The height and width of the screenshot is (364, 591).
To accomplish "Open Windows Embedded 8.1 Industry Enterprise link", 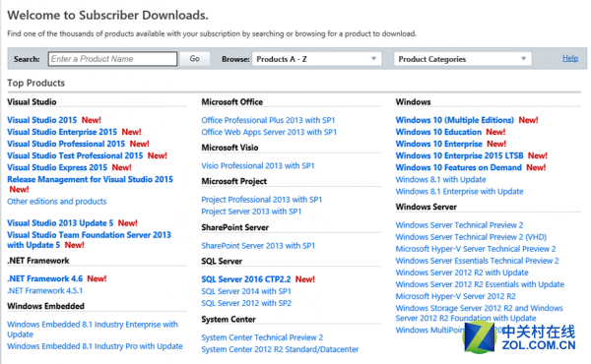I will click(x=93, y=330).
